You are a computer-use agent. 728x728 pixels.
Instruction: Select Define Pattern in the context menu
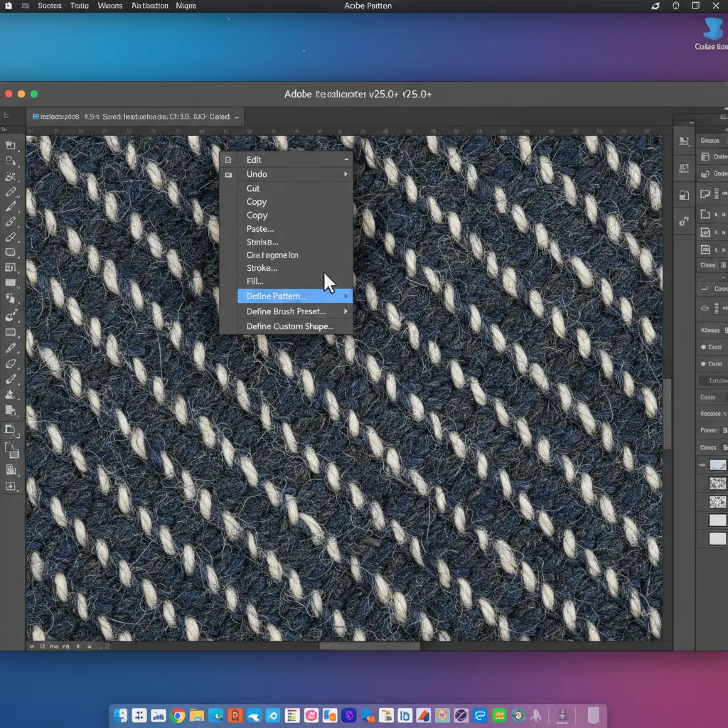[276, 296]
